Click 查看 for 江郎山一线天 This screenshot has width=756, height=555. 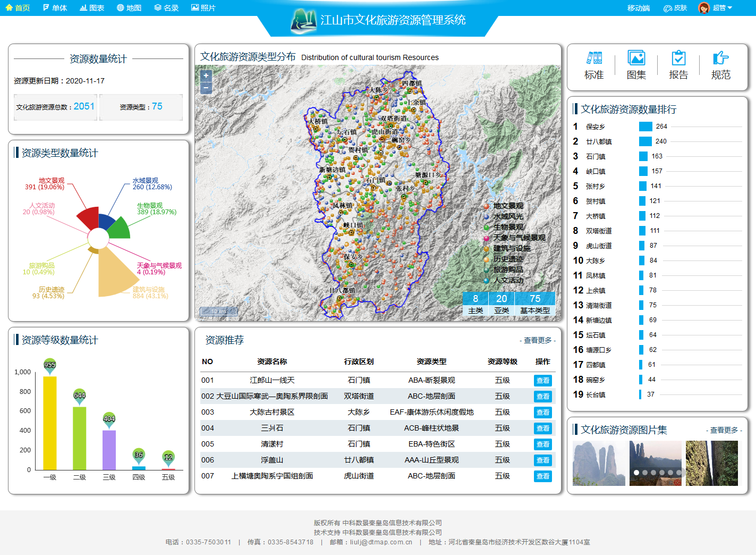click(542, 381)
